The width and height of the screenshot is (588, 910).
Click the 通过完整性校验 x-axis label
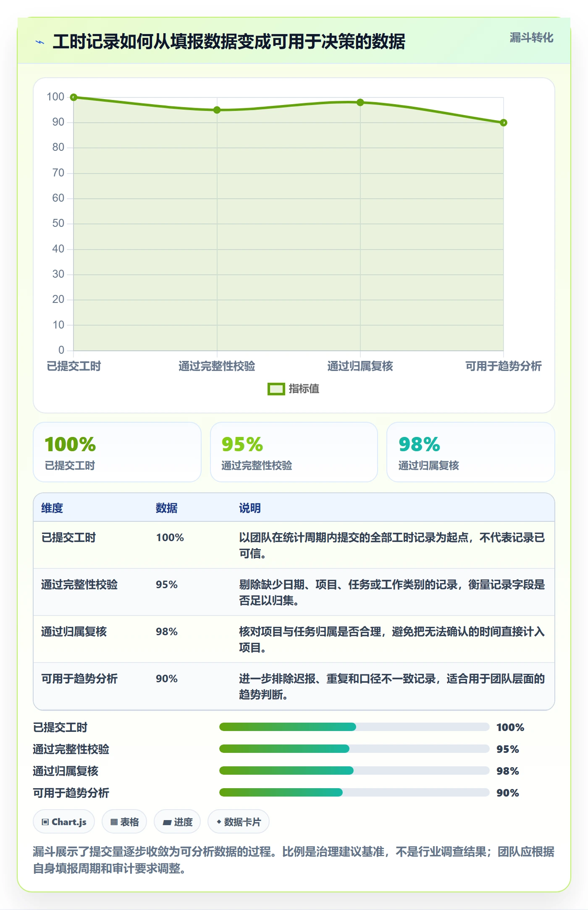click(x=217, y=366)
